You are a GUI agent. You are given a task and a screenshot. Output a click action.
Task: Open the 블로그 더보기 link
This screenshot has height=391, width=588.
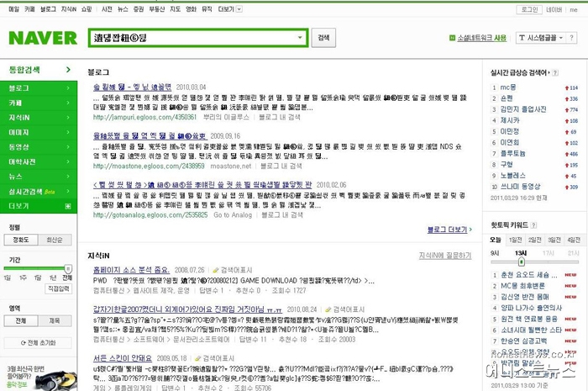tap(449, 230)
